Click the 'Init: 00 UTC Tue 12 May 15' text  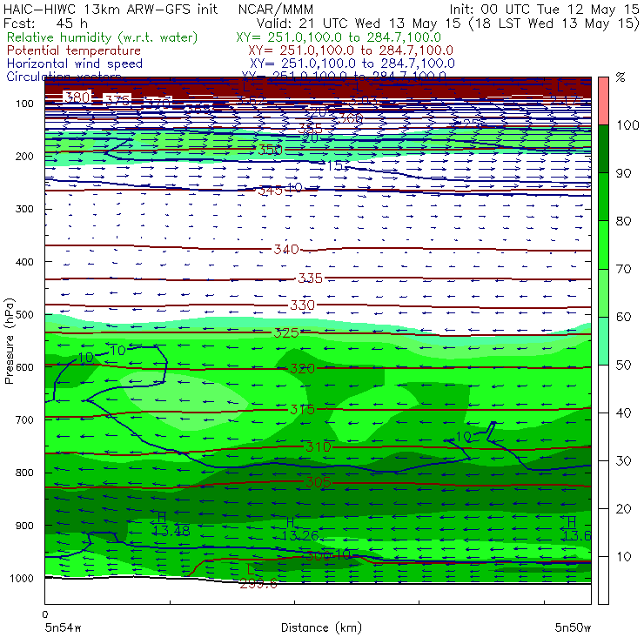point(544,10)
